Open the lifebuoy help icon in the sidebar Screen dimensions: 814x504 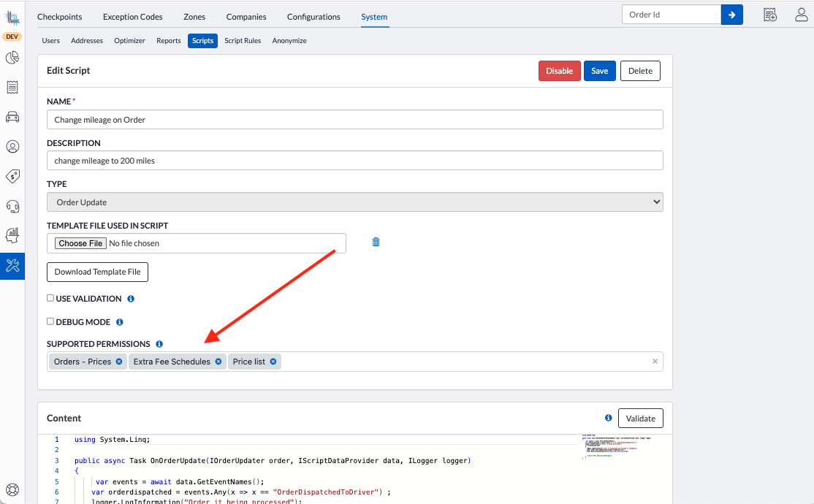[12, 489]
